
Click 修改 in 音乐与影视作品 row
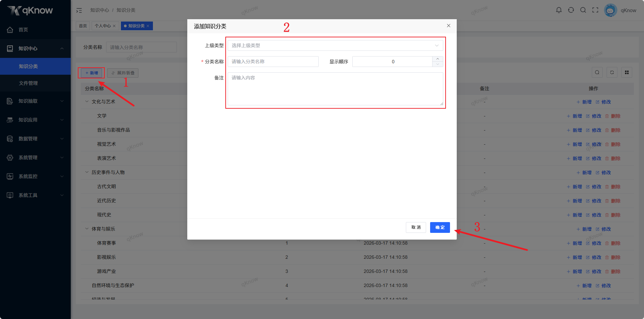click(x=593, y=130)
